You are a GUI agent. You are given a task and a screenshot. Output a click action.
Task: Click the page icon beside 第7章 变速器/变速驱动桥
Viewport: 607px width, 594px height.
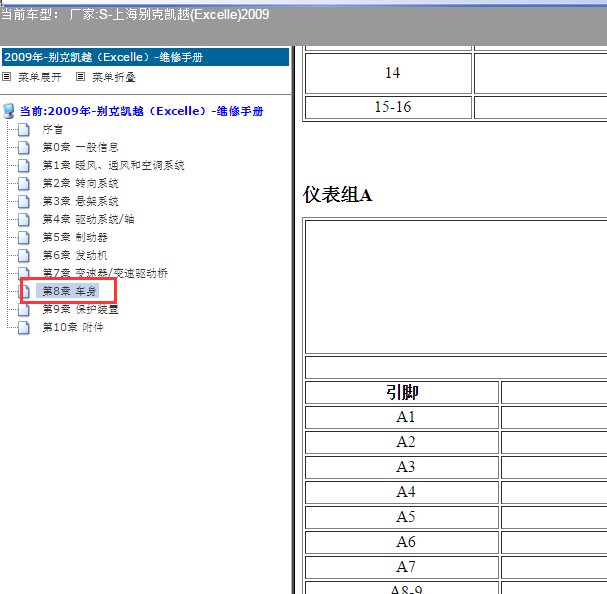[x=24, y=273]
